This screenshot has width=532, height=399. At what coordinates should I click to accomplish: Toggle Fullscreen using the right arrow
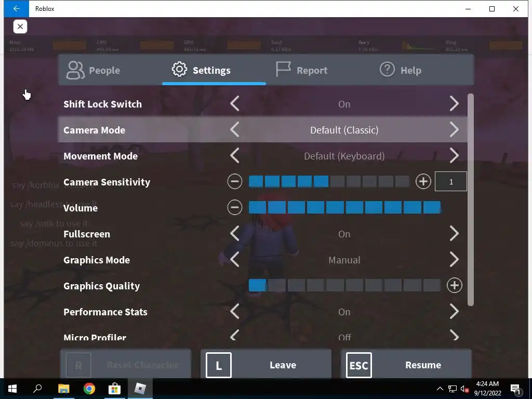[x=454, y=233]
